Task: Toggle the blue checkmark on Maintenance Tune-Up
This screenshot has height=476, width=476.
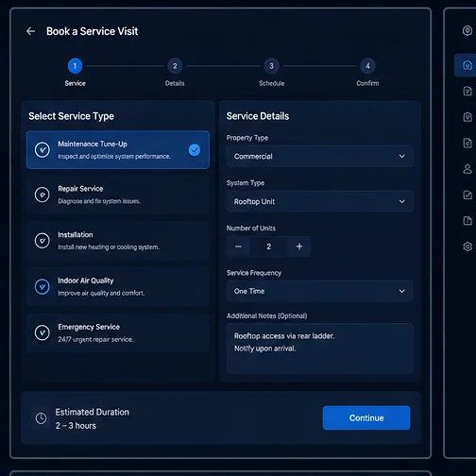Action: (195, 150)
